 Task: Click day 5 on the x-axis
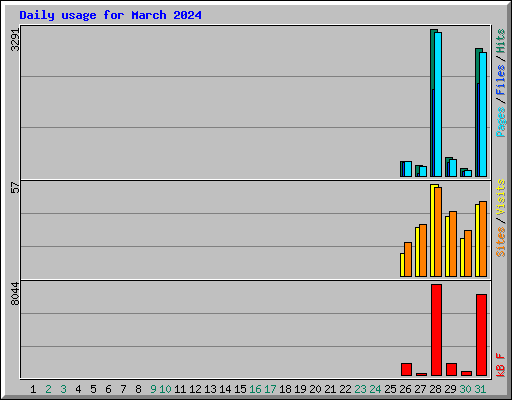click(x=93, y=389)
